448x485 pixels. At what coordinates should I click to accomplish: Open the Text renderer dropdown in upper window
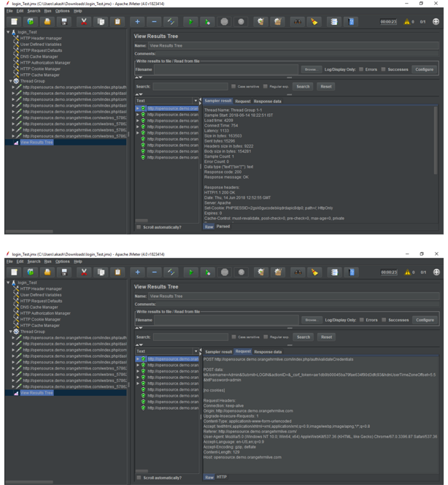point(196,101)
